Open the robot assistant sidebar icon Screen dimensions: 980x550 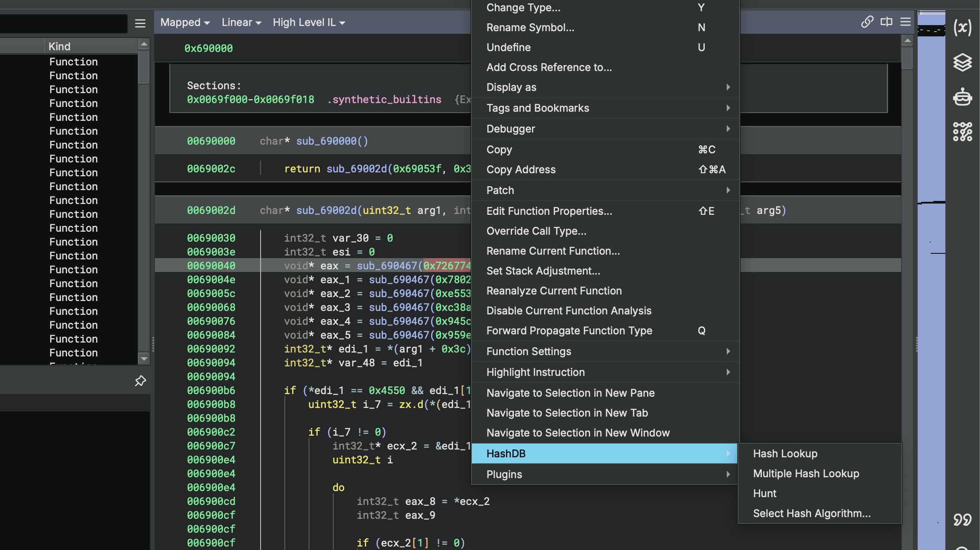click(x=962, y=97)
